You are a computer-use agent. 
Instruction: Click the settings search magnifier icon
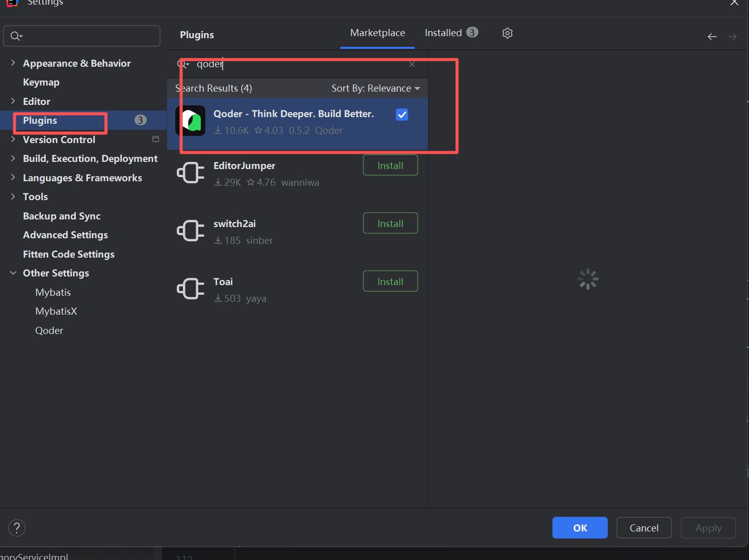point(16,36)
